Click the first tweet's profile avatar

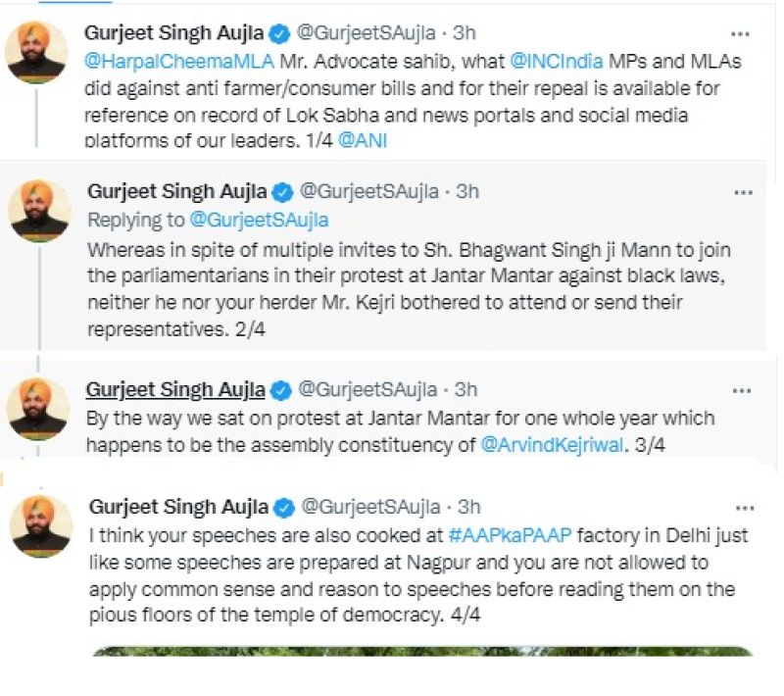pos(37,52)
